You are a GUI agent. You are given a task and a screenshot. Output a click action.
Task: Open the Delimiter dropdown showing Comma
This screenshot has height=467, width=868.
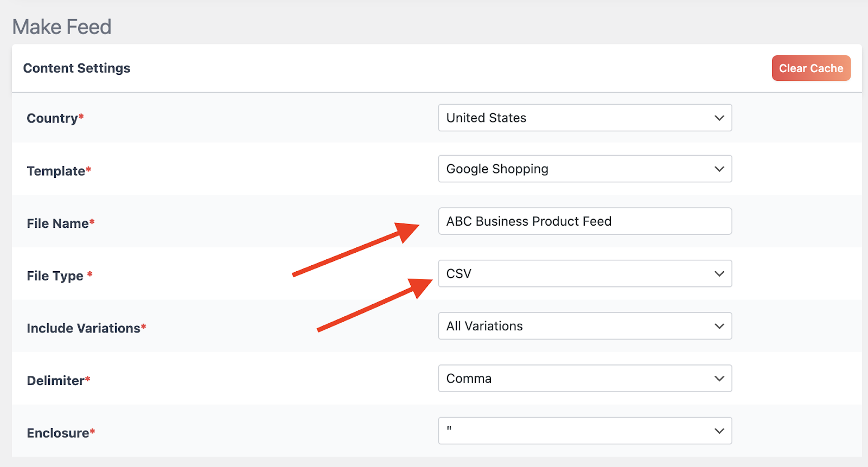tap(585, 379)
